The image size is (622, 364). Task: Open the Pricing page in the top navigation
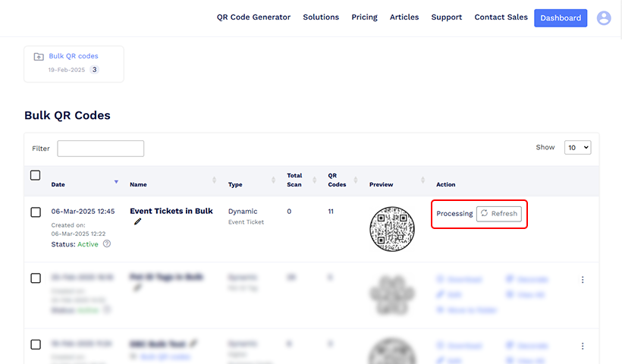click(x=364, y=17)
